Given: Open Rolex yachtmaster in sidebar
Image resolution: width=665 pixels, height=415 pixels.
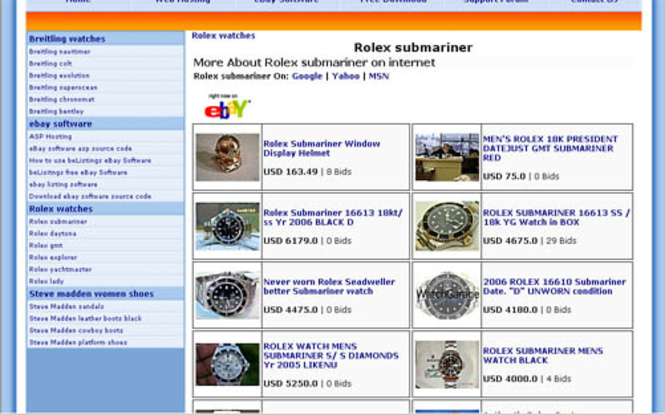Looking at the screenshot, I should (x=60, y=269).
